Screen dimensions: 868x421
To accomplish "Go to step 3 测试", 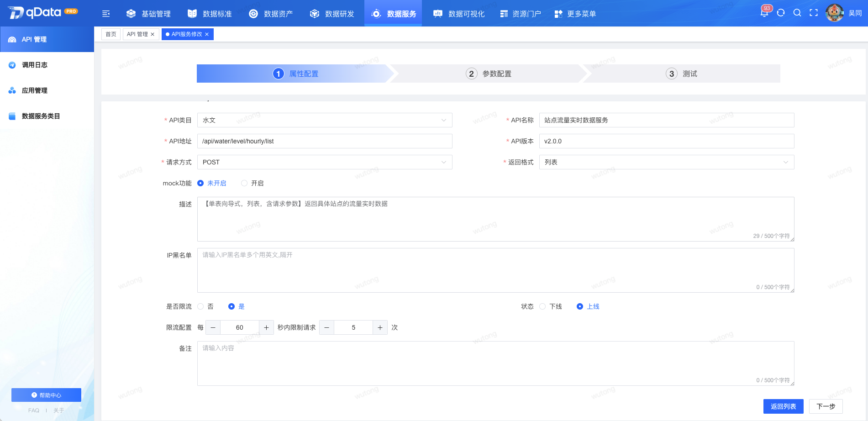I will (682, 74).
